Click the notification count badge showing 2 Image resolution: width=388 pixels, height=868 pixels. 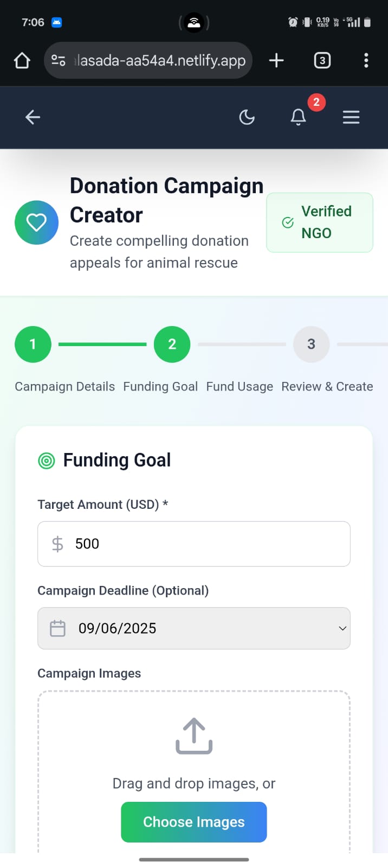point(316,101)
